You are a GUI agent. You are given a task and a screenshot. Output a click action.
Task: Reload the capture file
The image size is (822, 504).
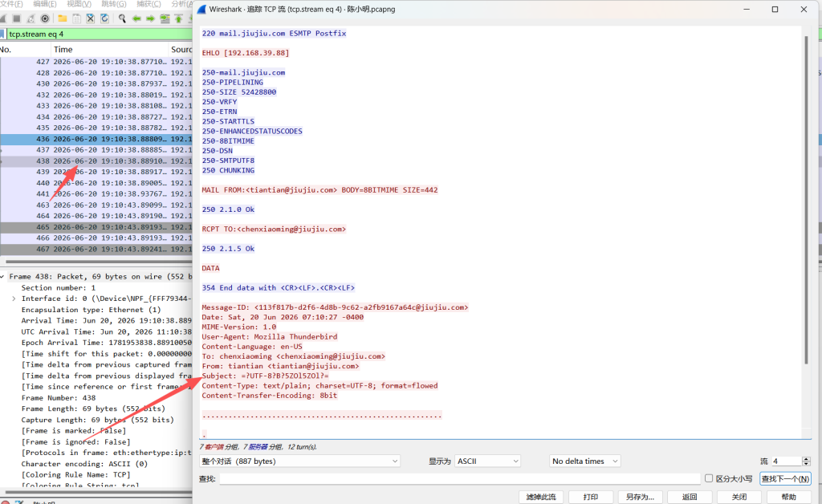(105, 18)
